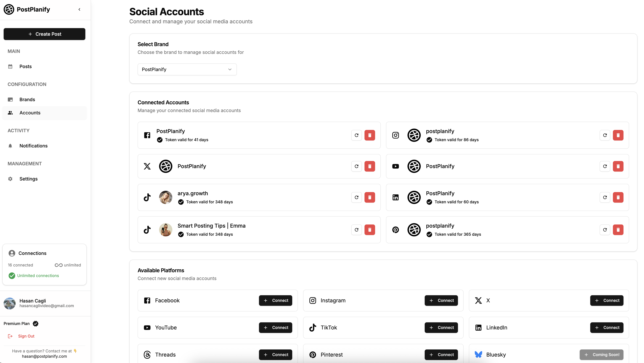Image resolution: width=644 pixels, height=363 pixels.
Task: Click the Bluesky butterfly icon
Action: pos(478,355)
